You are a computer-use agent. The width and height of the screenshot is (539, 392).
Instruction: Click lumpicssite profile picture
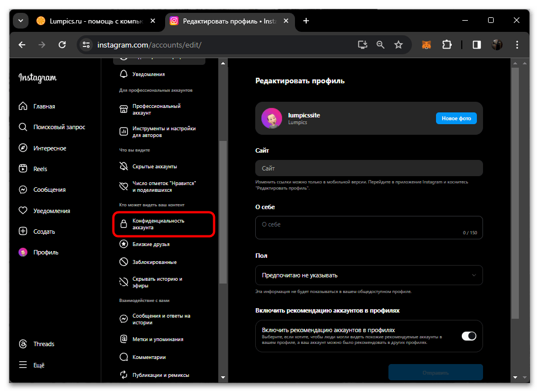(x=271, y=118)
